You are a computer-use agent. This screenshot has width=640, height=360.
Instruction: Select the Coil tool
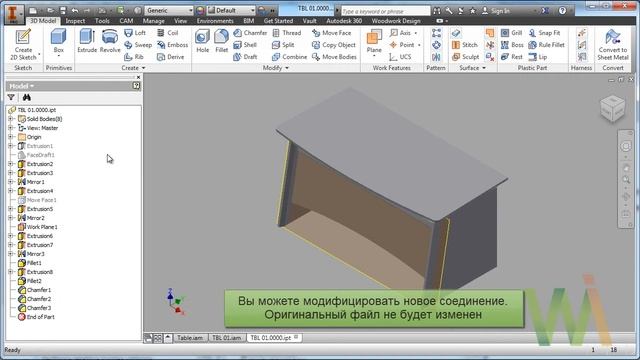168,33
